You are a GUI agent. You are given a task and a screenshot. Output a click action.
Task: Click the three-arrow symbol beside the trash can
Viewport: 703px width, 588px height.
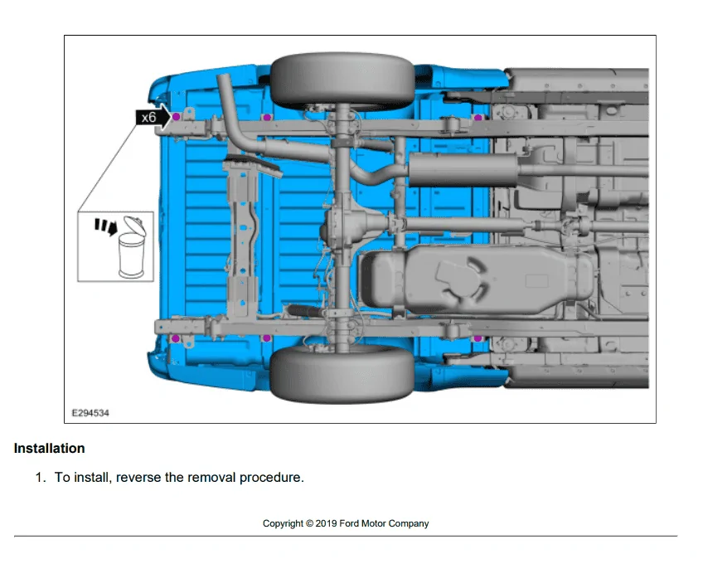[105, 226]
